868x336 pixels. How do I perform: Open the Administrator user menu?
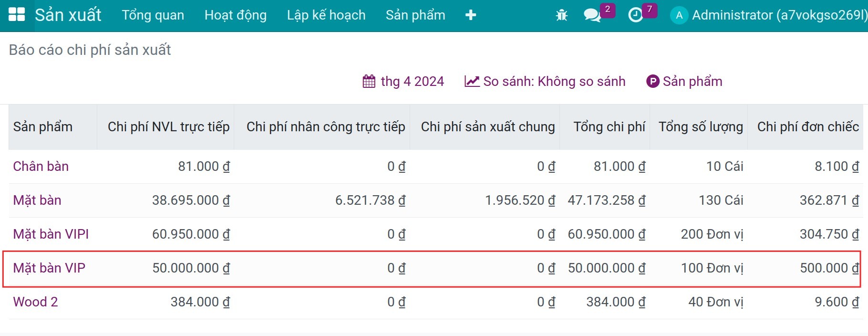(769, 15)
